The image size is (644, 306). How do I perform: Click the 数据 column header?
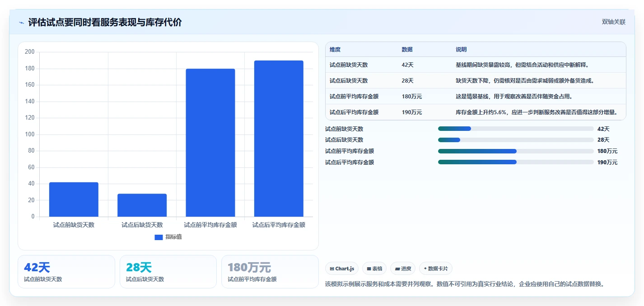click(407, 50)
